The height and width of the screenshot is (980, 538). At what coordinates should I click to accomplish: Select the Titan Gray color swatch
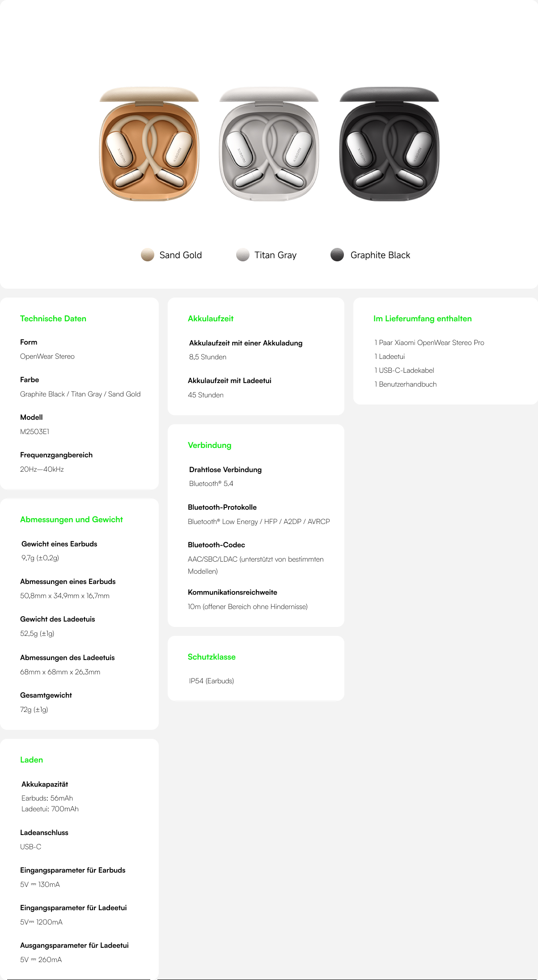click(242, 255)
